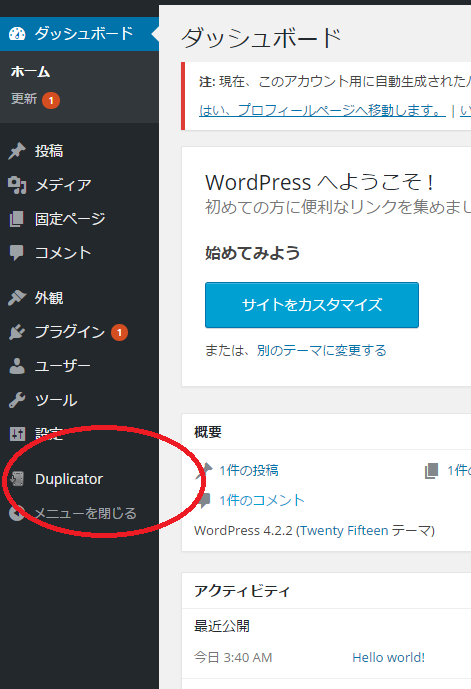Click the pushpin icon beside 投稿
Image resolution: width=471 pixels, height=689 pixels.
click(x=17, y=151)
